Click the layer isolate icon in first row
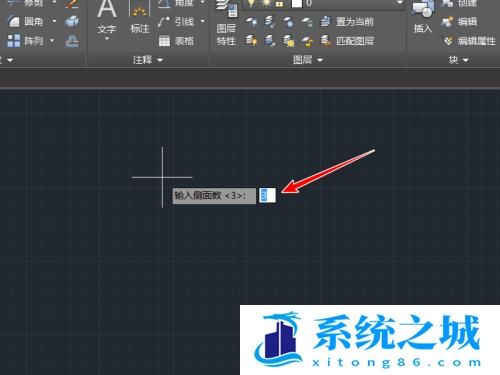Viewport: 500px width, 375px height. click(x=270, y=22)
